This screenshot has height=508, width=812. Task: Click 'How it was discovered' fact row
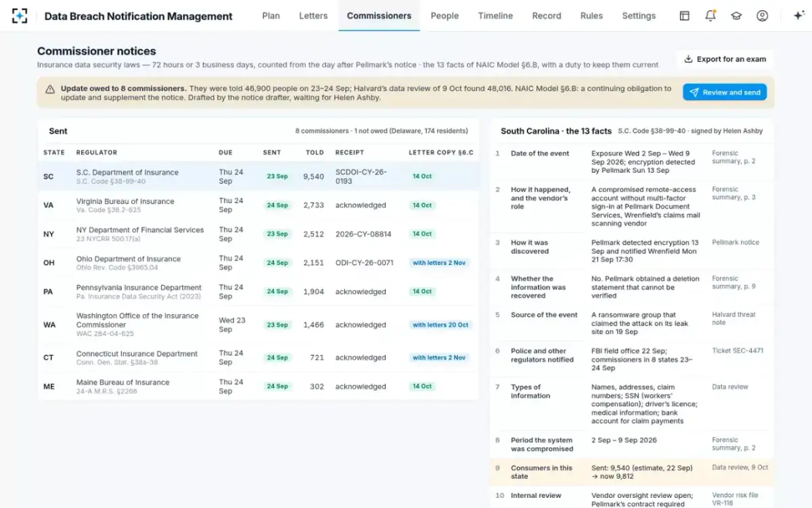click(632, 251)
